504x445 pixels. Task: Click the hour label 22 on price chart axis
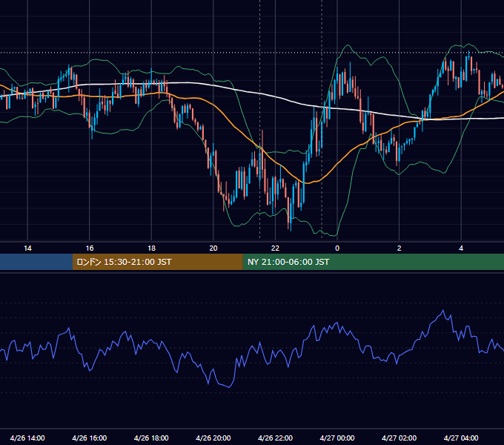tap(275, 248)
